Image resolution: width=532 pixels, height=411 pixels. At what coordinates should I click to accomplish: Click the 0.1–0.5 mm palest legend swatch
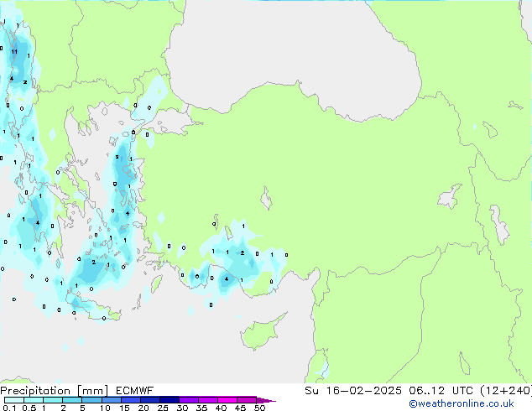pyautogui.click(x=14, y=400)
